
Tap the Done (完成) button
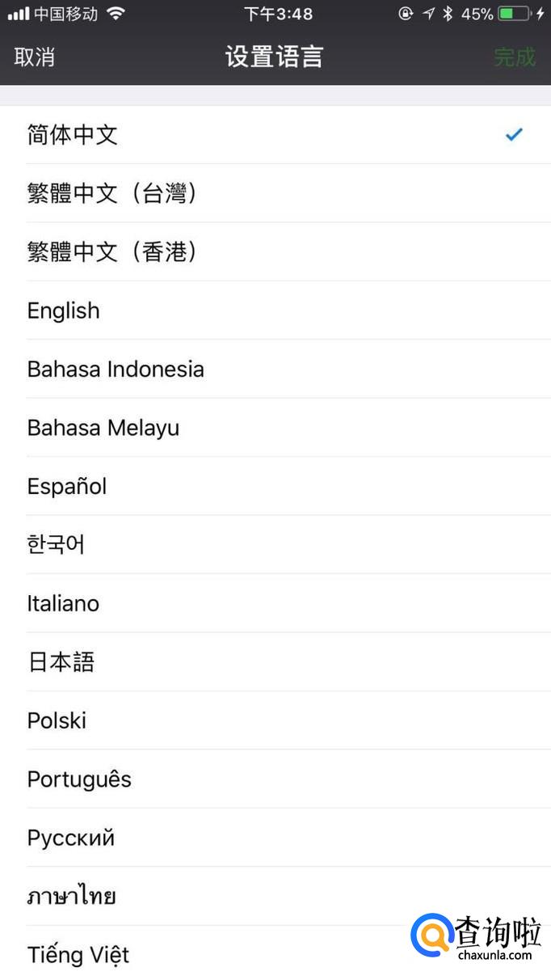(x=515, y=57)
